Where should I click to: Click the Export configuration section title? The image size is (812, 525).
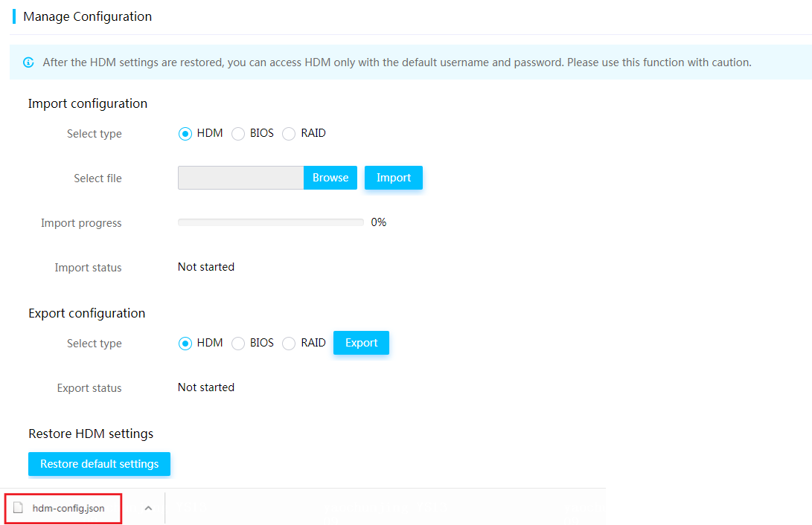tap(86, 313)
